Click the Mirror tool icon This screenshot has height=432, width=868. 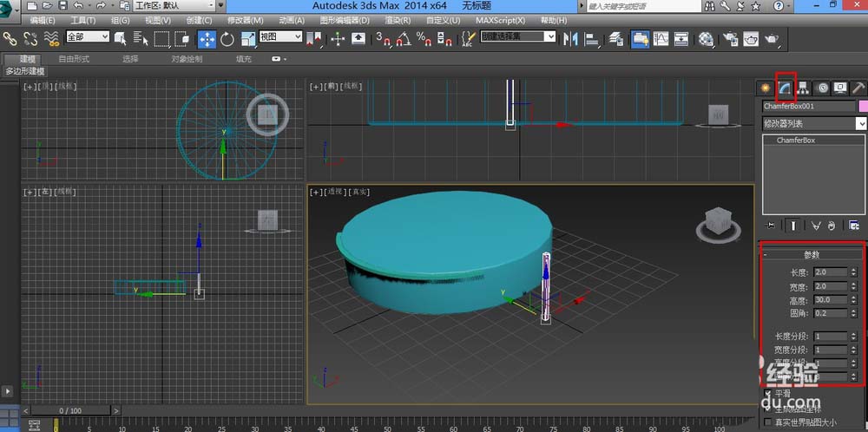coord(570,39)
